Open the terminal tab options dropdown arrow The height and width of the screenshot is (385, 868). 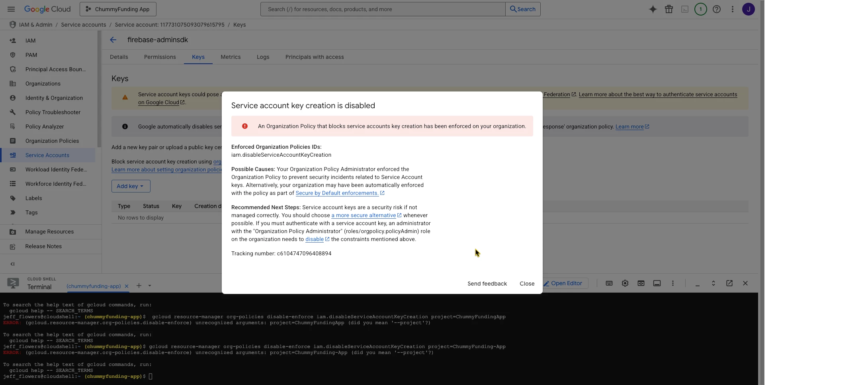[x=150, y=286]
